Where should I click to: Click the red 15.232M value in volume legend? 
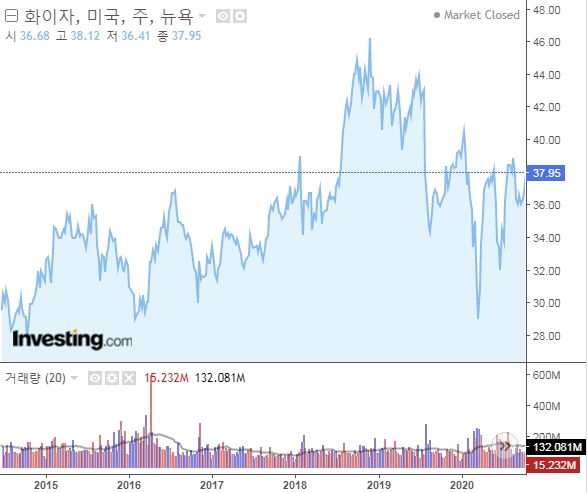click(x=167, y=378)
